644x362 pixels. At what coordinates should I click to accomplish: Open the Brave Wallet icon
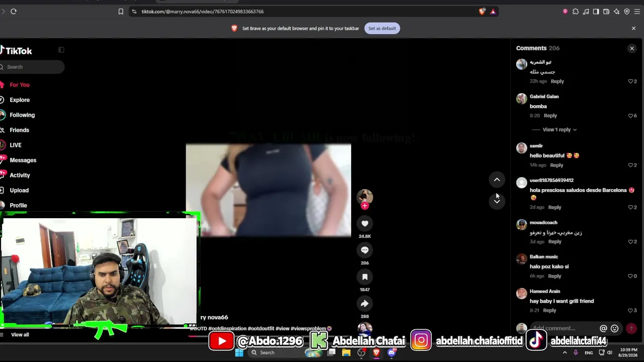(606, 12)
